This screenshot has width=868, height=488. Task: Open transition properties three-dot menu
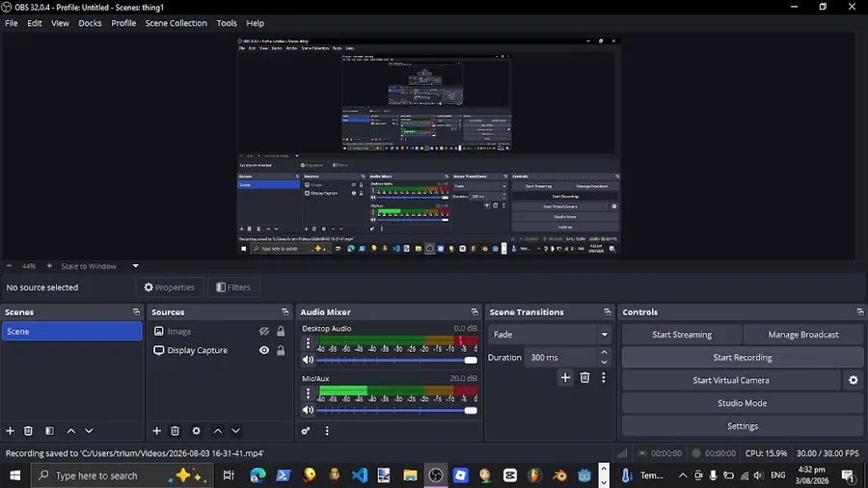coord(604,377)
